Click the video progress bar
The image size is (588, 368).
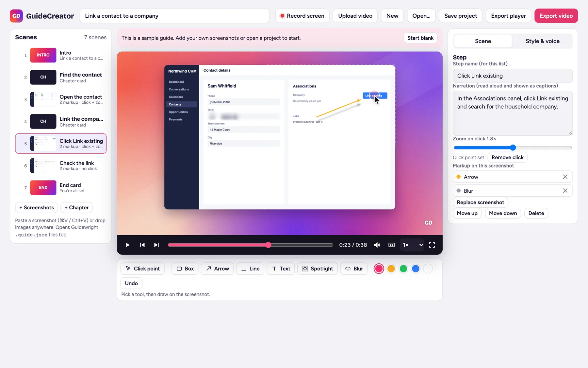(250, 245)
